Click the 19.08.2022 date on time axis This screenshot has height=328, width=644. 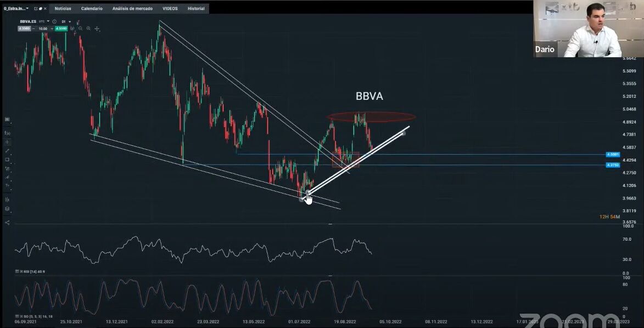pos(345,321)
